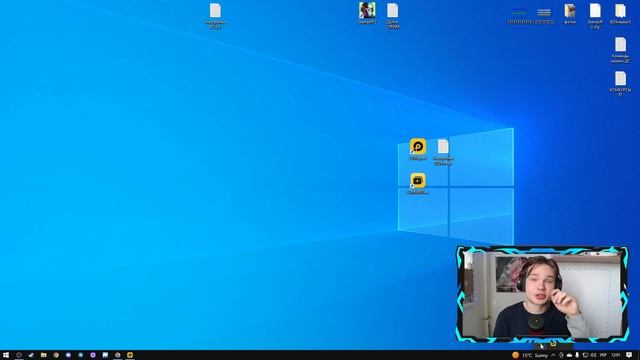Click the microphone tray icon

click(577, 355)
